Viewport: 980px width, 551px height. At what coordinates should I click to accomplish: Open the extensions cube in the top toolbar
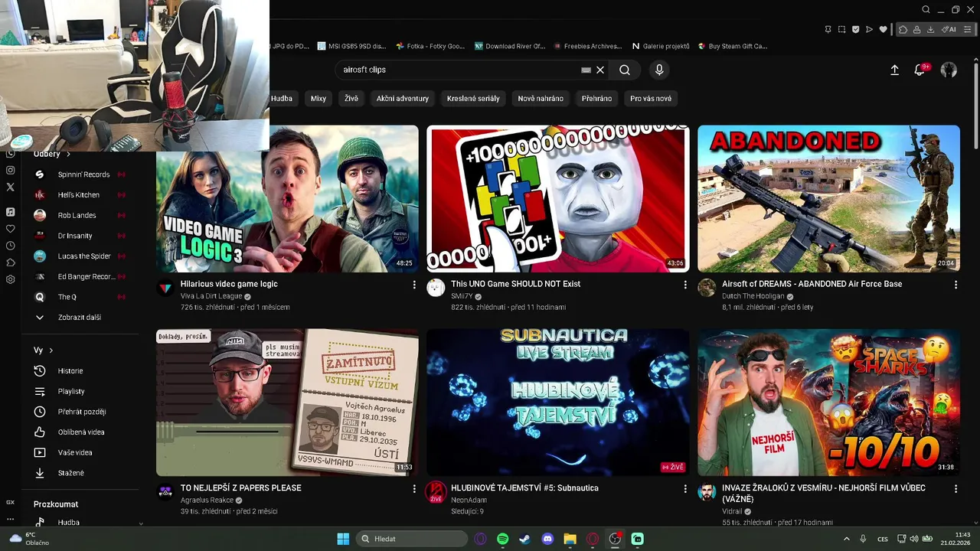pos(903,29)
